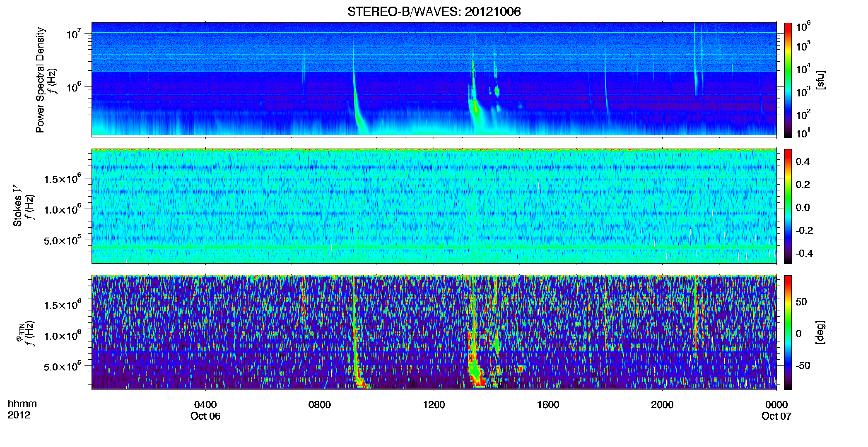Click inside the Stokes V spectrogram panel
The height and width of the screenshot is (447, 868).
pos(434,206)
